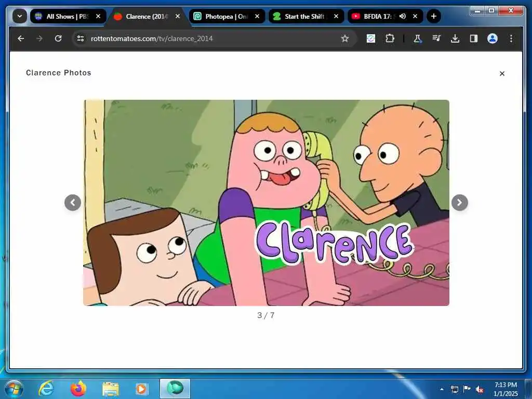Viewport: 532px width, 399px height.
Task: Show hidden system tray icons
Action: [x=442, y=389]
